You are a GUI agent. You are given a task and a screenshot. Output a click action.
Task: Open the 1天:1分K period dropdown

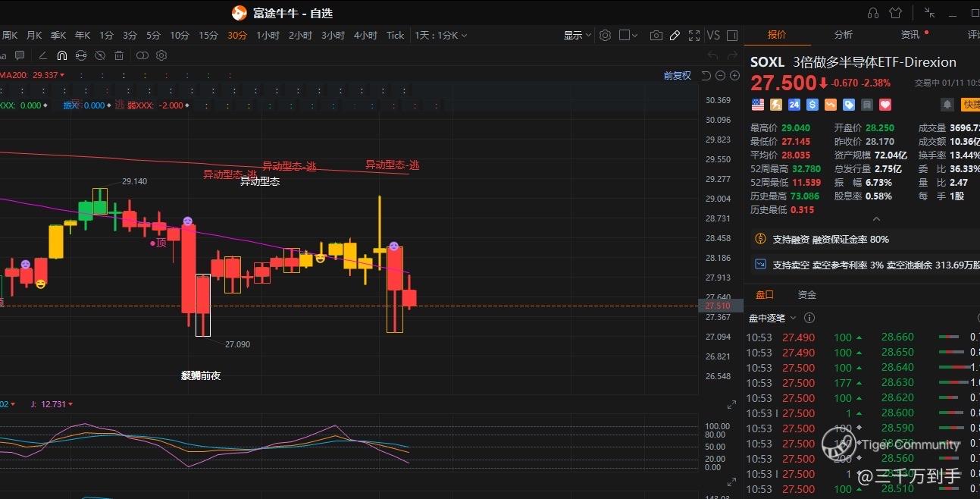(440, 35)
